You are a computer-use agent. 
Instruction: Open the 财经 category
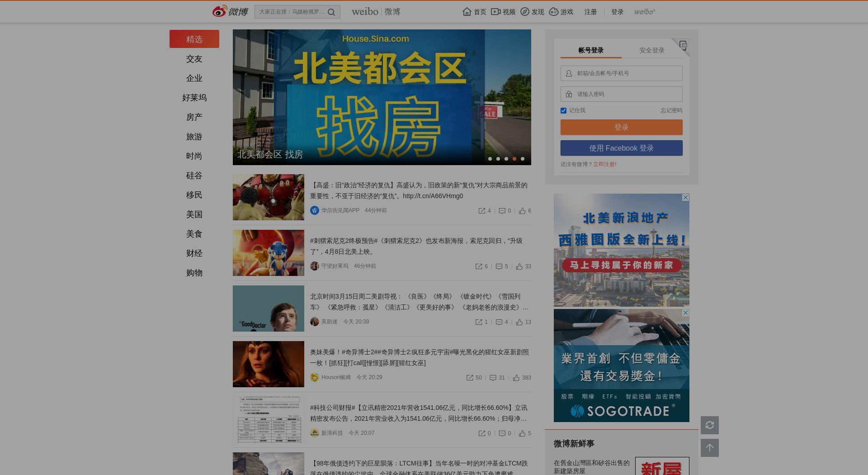194,253
